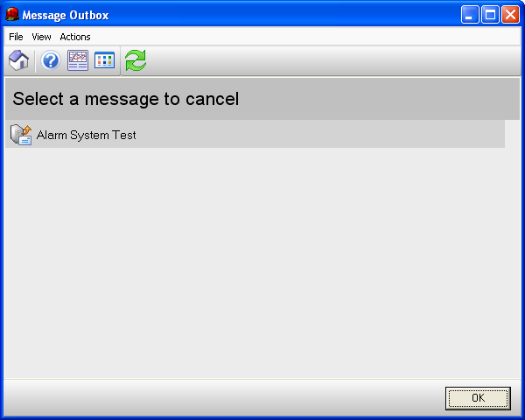525x420 pixels.
Task: Select the Alarm System Test message
Action: tap(255, 134)
